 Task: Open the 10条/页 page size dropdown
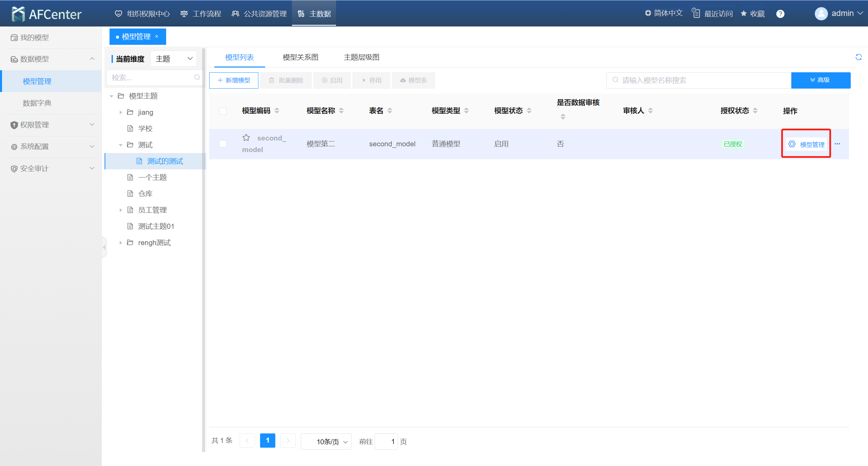click(x=326, y=442)
